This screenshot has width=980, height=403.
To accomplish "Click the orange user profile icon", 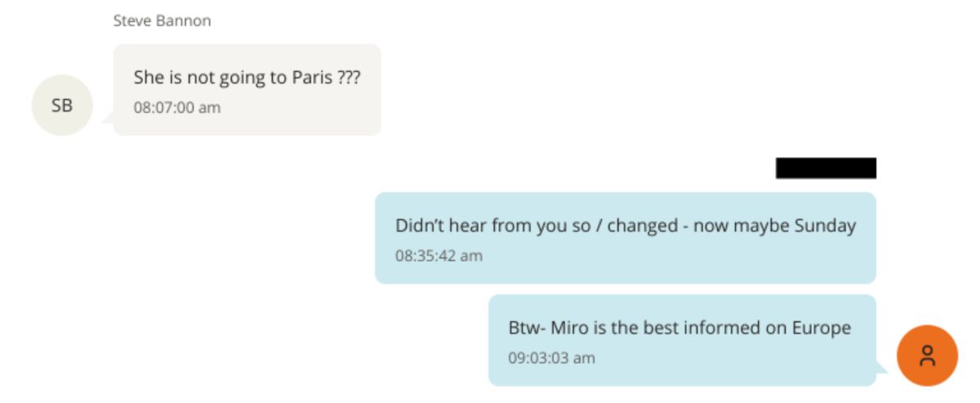I will pyautogui.click(x=927, y=356).
